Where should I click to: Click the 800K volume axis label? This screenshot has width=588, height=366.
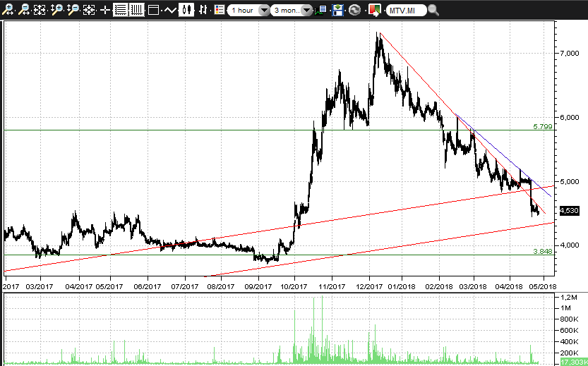point(569,319)
